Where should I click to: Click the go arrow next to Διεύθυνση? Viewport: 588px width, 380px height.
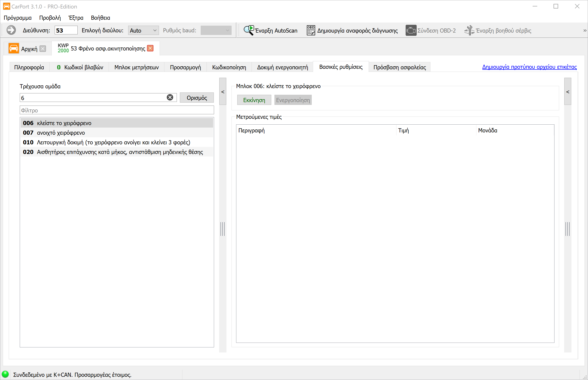tap(11, 30)
